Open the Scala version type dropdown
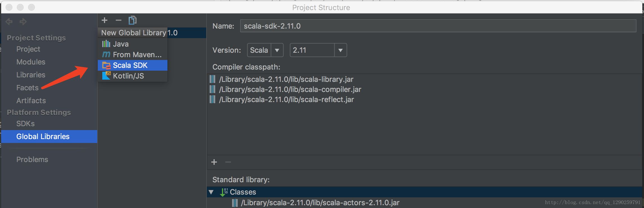Image resolution: width=644 pixels, height=208 pixels. tap(277, 50)
